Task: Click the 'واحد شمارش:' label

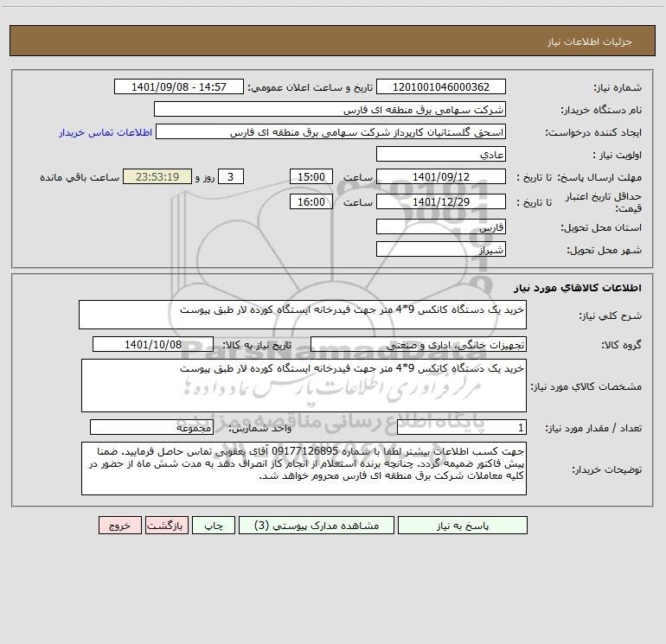Action: 260,429
